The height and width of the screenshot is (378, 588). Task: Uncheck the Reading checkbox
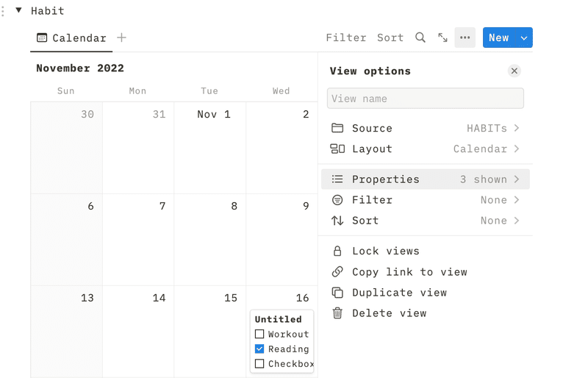tap(259, 349)
